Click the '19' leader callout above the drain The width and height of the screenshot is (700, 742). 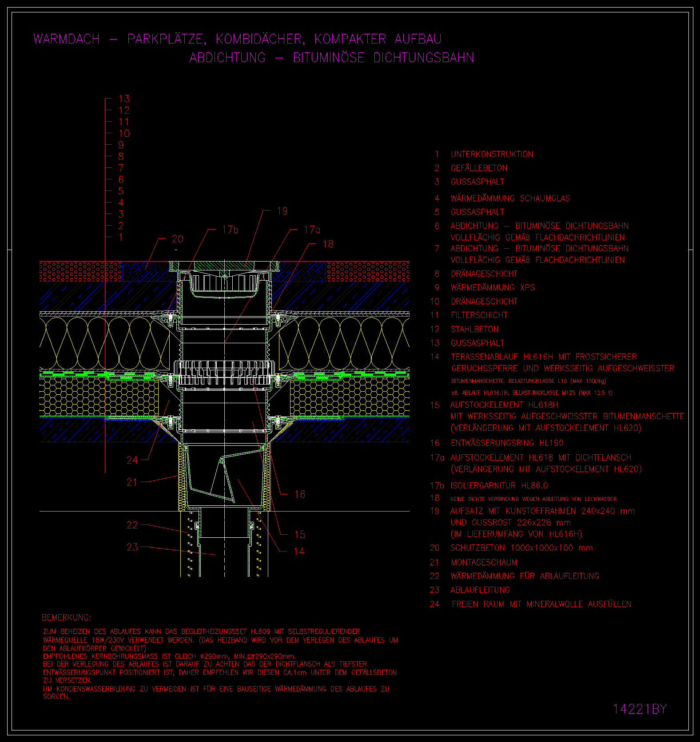click(282, 211)
